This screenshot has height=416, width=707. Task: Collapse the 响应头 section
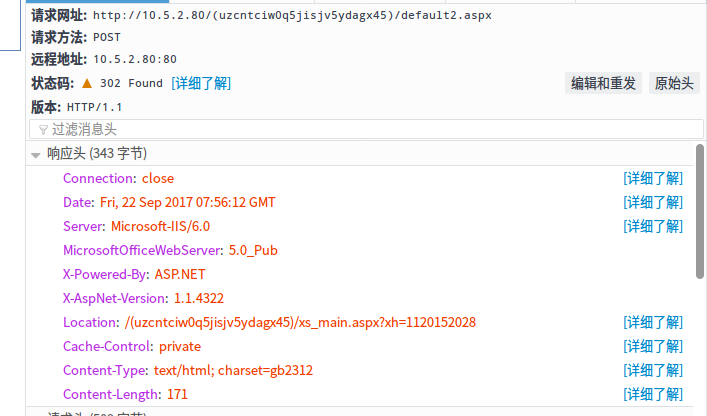pyautogui.click(x=36, y=155)
